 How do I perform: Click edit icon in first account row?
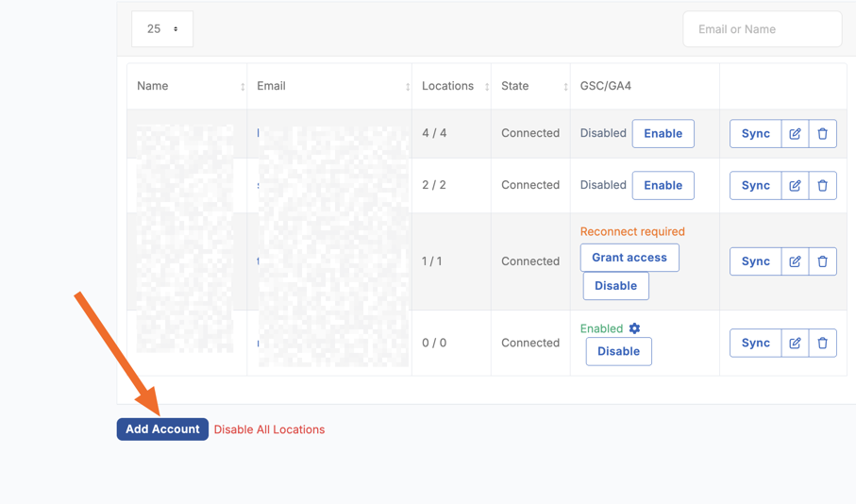795,134
